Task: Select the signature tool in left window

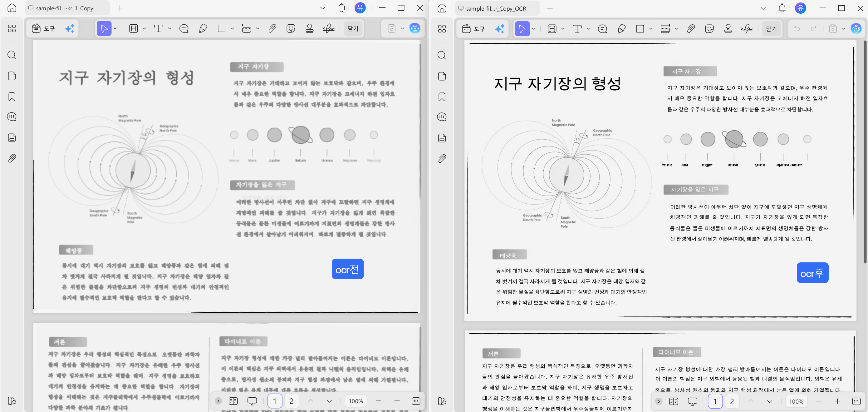Action: pyautogui.click(x=328, y=29)
